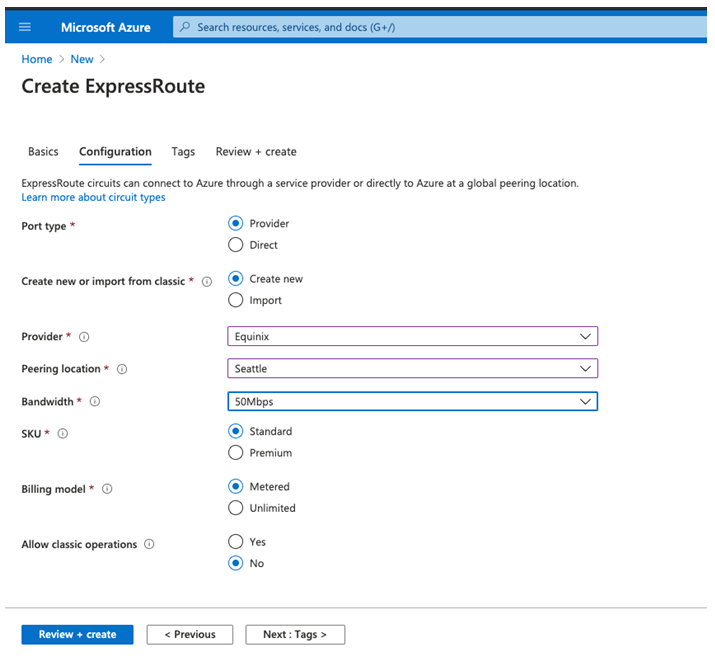Show info tooltip for Peering location
The image size is (715, 661).
click(122, 369)
